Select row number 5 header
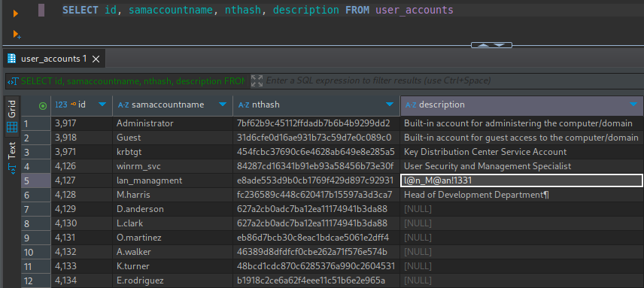The height and width of the screenshot is (288, 644). point(35,180)
